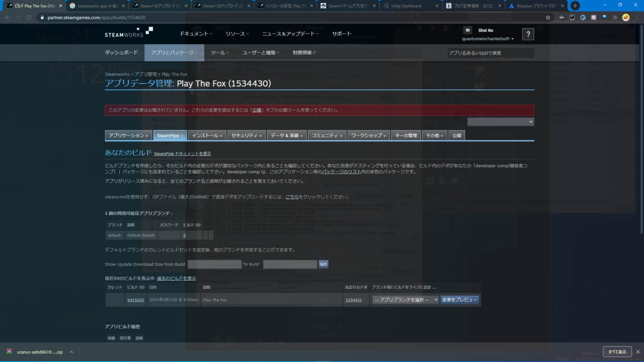Open the リソース header menu
Image resolution: width=644 pixels, height=362 pixels.
237,34
